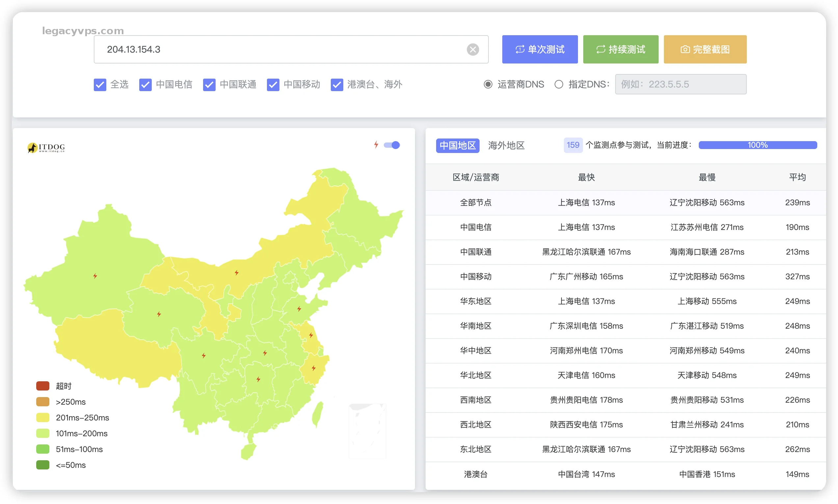The width and height of the screenshot is (838, 504).
Task: Start a test with the 单次测试 button
Action: pyautogui.click(x=539, y=49)
